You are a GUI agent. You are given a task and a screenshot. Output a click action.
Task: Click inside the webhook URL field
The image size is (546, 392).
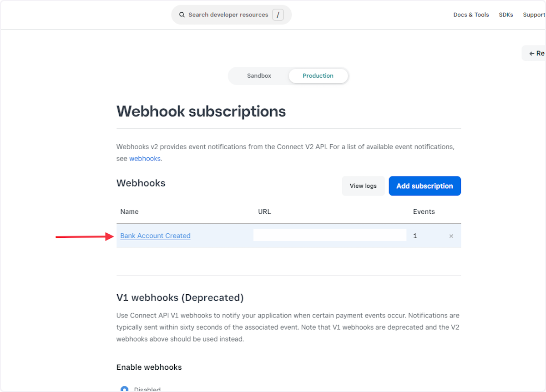(329, 235)
